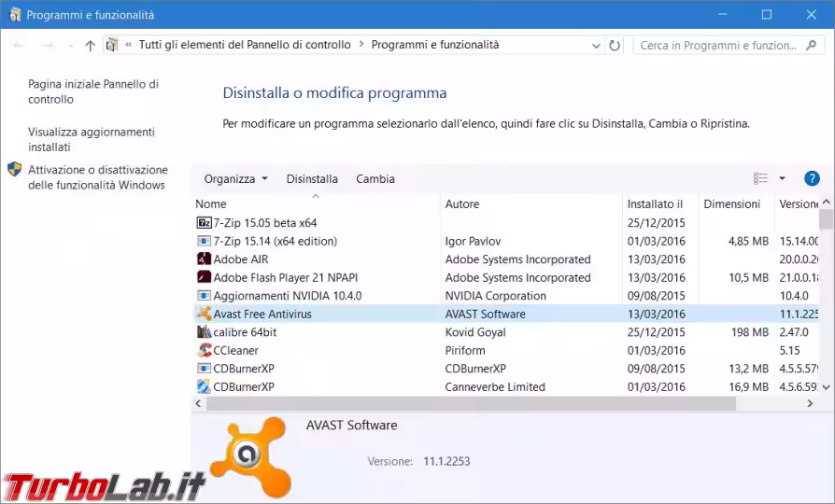Image resolution: width=835 pixels, height=504 pixels.
Task: Click the view layout icon in the toolbar
Action: (x=760, y=178)
